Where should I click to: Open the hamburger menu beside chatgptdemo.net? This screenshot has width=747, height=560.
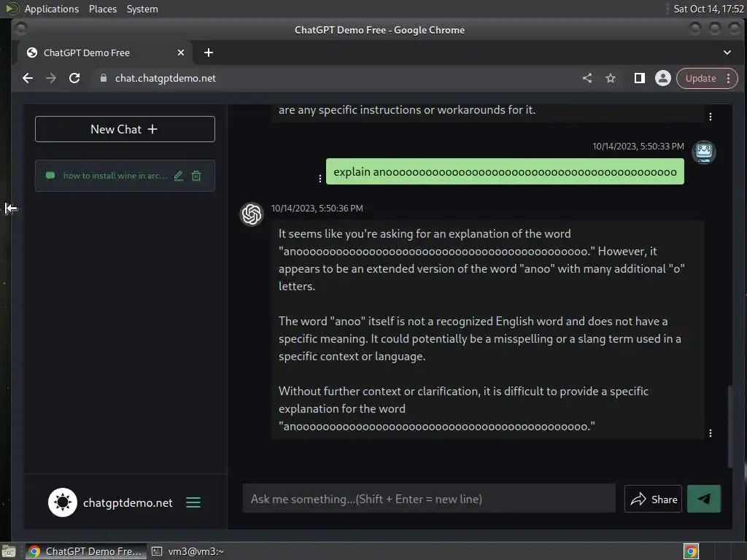coord(193,502)
